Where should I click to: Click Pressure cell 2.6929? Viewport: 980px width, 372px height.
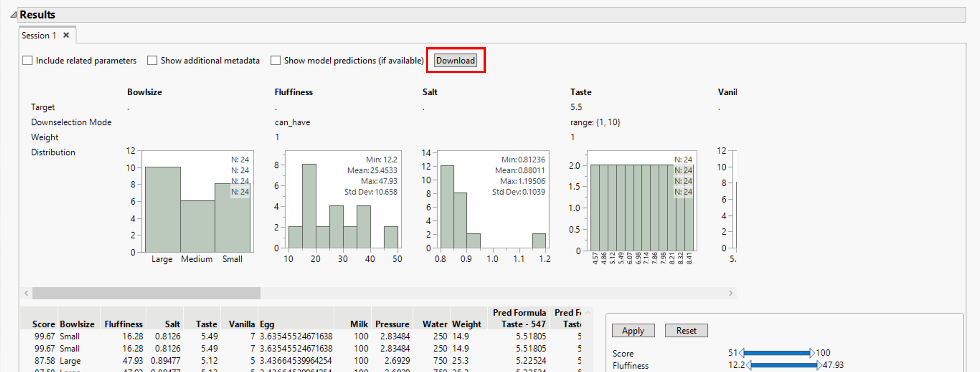click(x=397, y=361)
